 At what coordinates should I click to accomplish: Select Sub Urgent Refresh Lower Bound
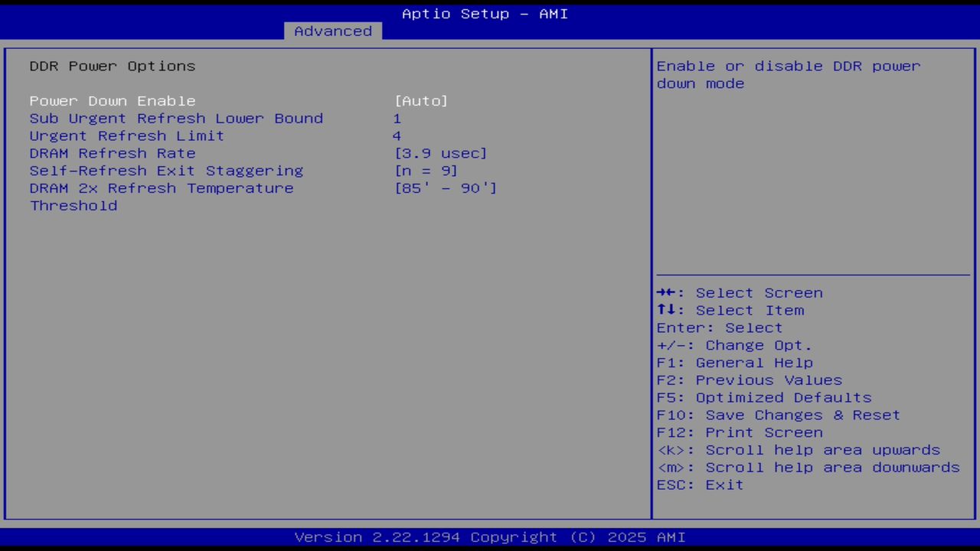point(176,118)
